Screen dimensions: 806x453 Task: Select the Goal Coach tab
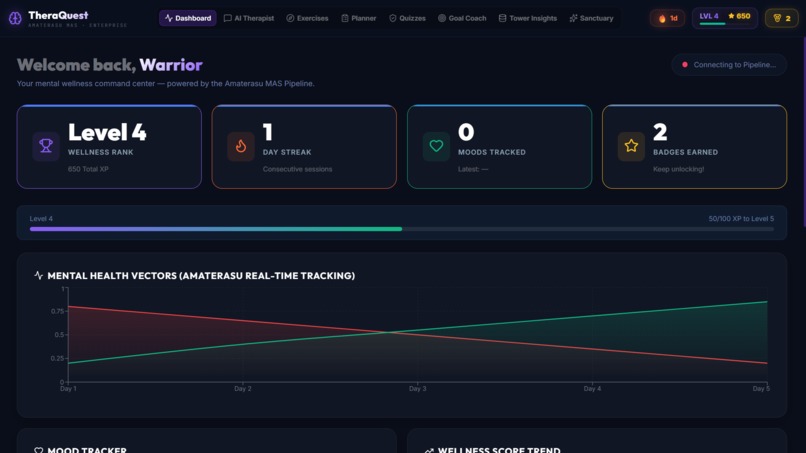[x=462, y=18]
